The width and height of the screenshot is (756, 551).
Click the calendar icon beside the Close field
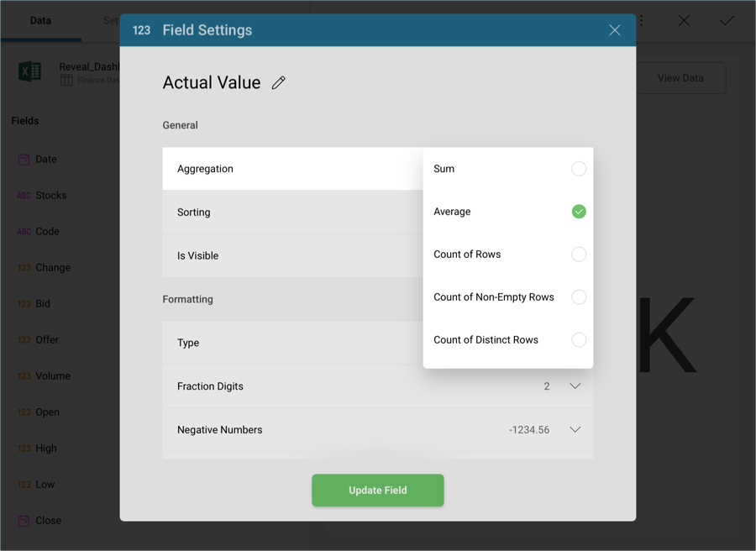[x=24, y=521]
